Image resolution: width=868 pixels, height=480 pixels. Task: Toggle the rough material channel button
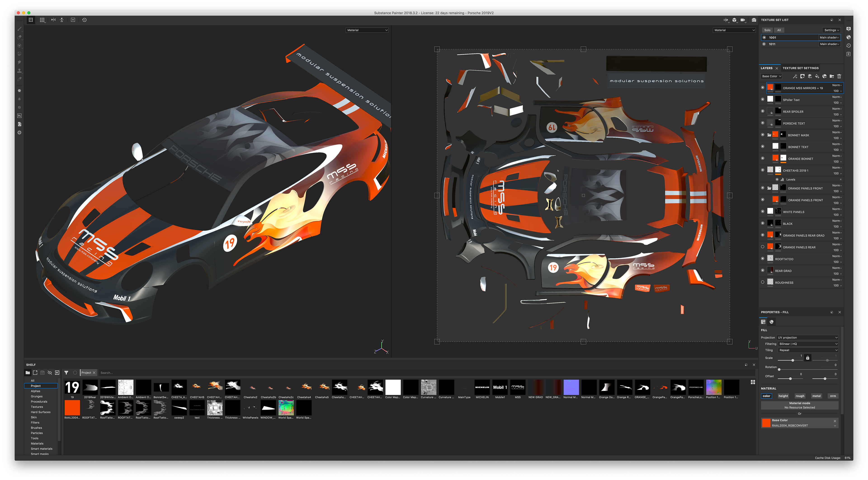[800, 396]
